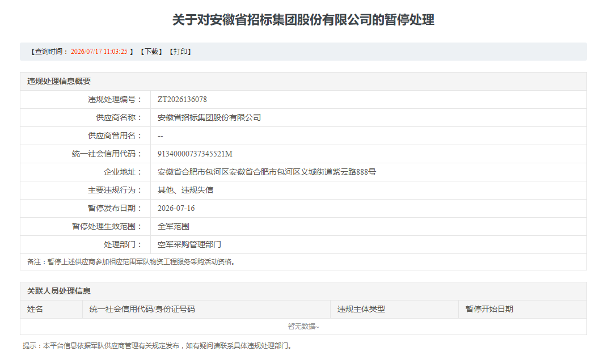The height and width of the screenshot is (364, 608).
Task: Select the violation number ZT2026136078
Action: tap(182, 99)
